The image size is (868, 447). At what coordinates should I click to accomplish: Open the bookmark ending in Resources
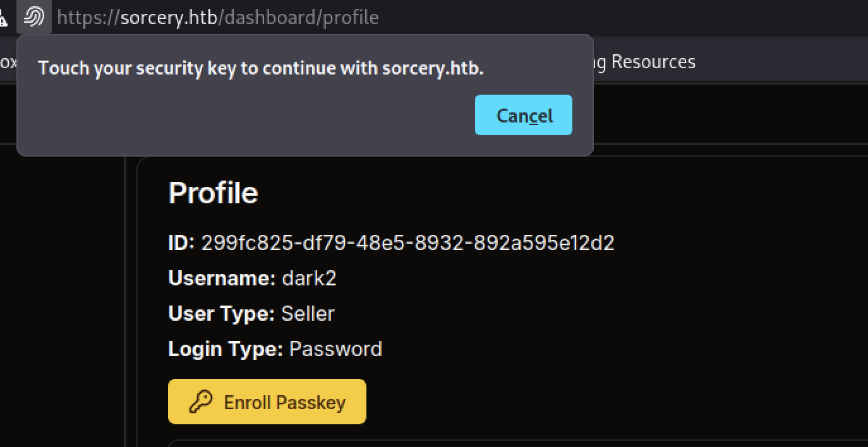point(643,61)
